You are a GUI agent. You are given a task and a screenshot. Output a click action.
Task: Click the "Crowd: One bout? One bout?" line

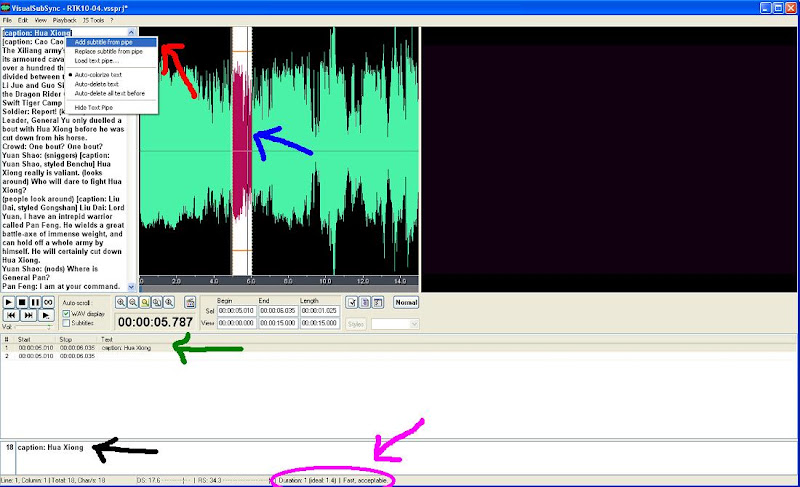coord(53,146)
